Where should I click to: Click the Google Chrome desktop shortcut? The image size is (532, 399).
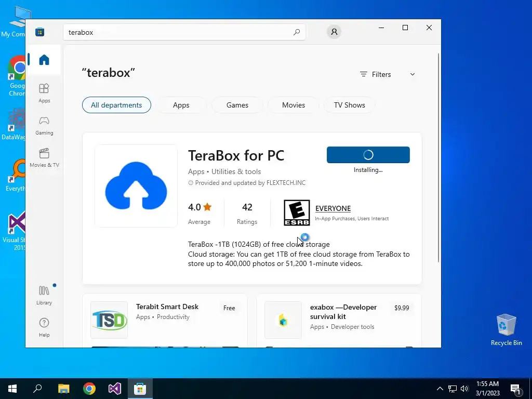click(x=16, y=76)
